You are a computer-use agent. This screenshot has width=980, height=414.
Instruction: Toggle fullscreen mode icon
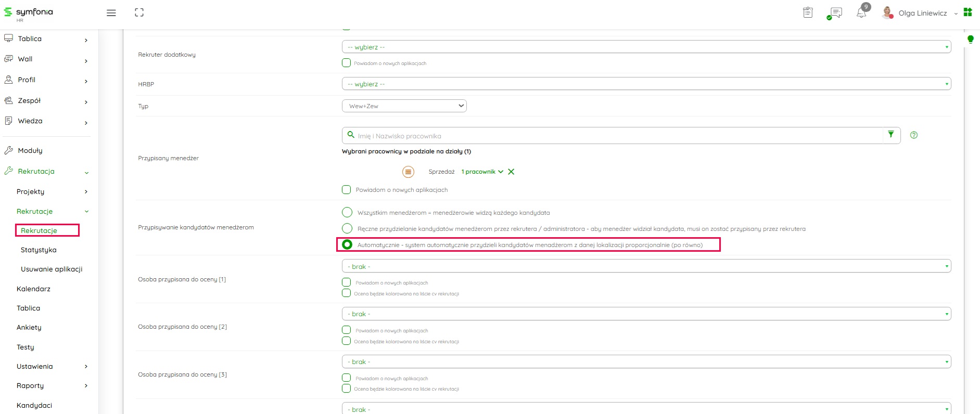click(x=139, y=13)
